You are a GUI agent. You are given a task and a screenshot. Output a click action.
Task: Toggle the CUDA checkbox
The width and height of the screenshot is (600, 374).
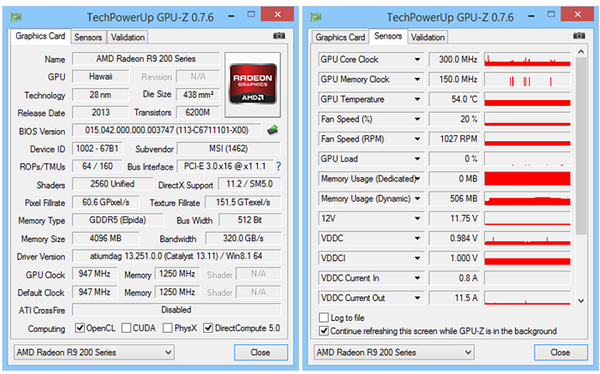tap(126, 328)
